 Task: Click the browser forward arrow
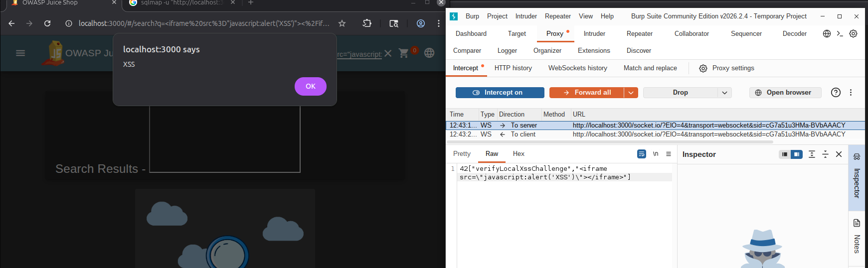click(29, 23)
